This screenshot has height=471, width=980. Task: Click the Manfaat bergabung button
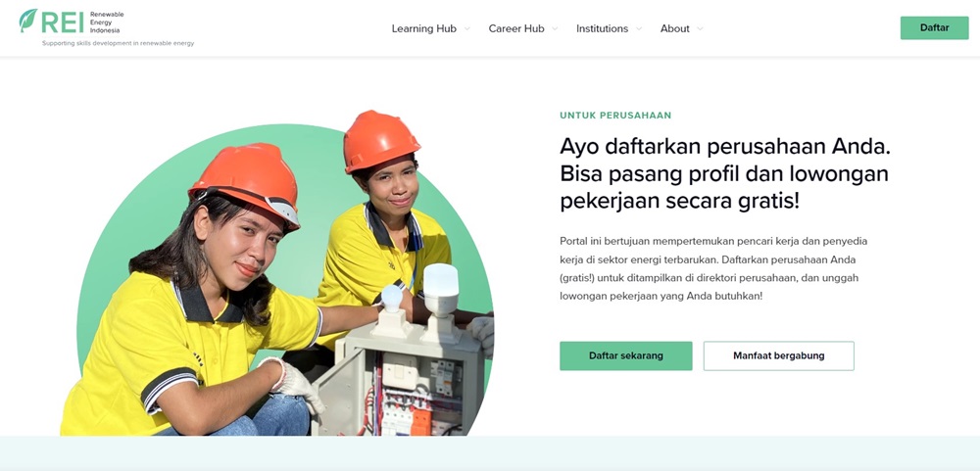click(779, 355)
